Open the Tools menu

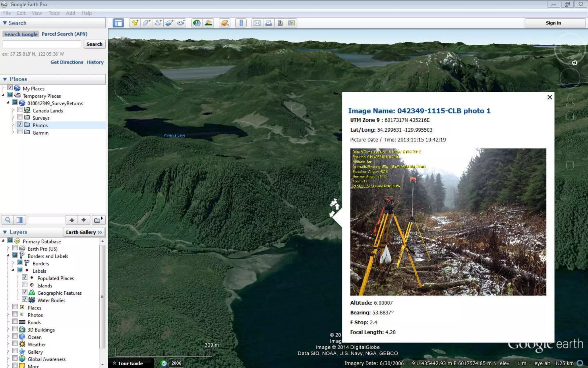click(x=54, y=13)
